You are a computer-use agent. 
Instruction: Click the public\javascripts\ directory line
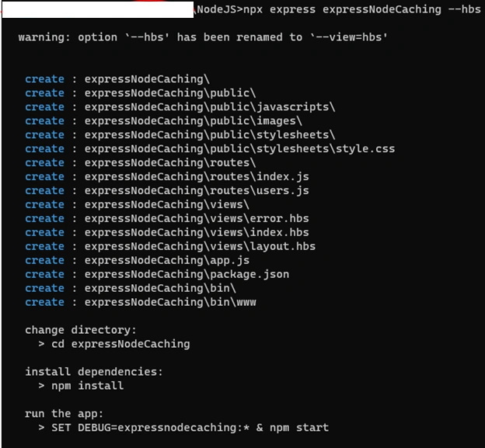click(180, 107)
